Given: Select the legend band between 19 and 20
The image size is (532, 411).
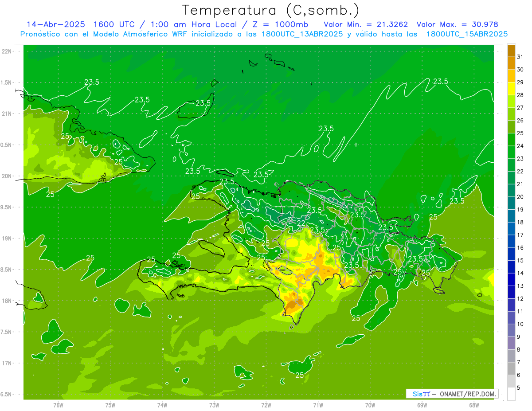Looking at the screenshot, I should pos(511,203).
